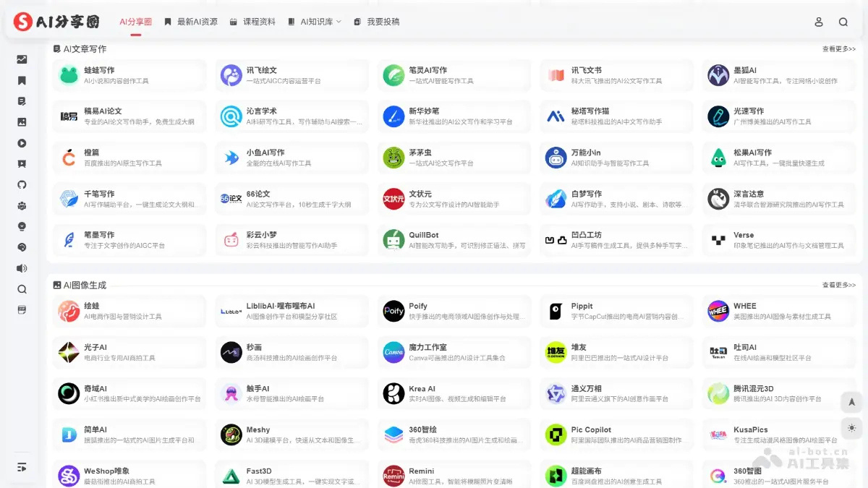Open the 笔墨写作 card
This screenshot has width=868, height=488.
pos(129,240)
